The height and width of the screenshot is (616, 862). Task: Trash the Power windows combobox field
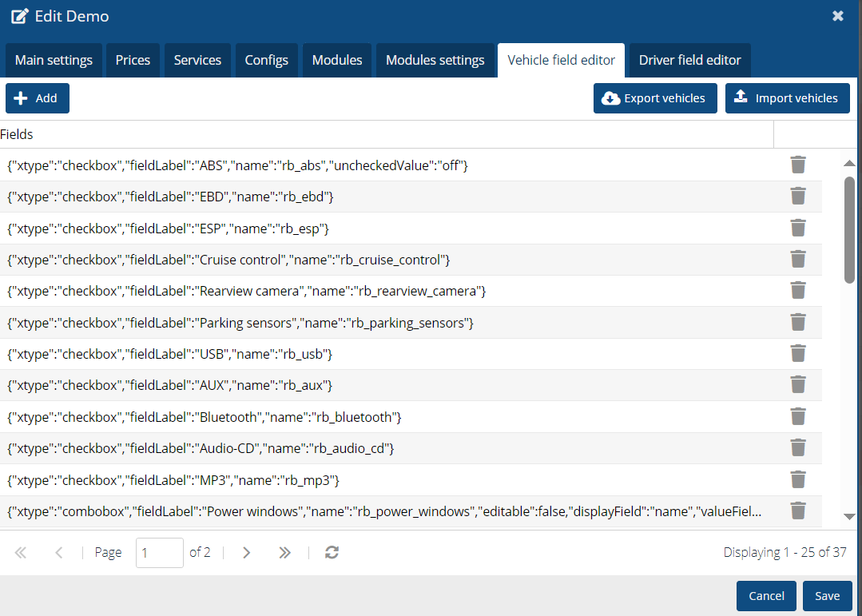pos(797,511)
